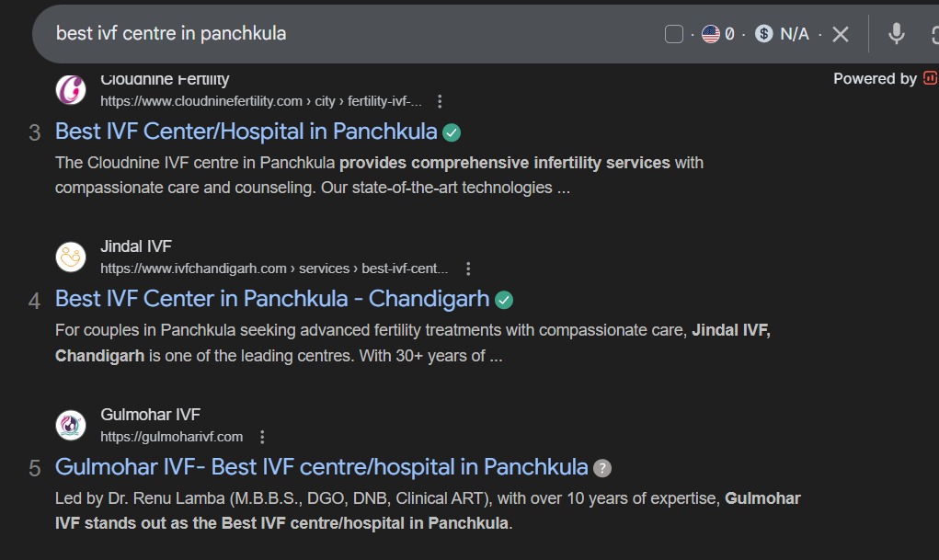Open the three-dot menu for Cloudnine result
939x560 pixels.
tap(440, 101)
